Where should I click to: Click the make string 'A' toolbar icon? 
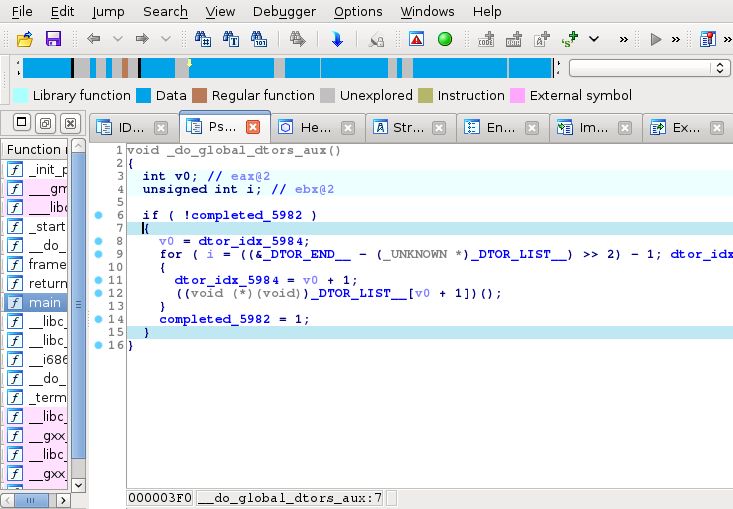coord(541,39)
